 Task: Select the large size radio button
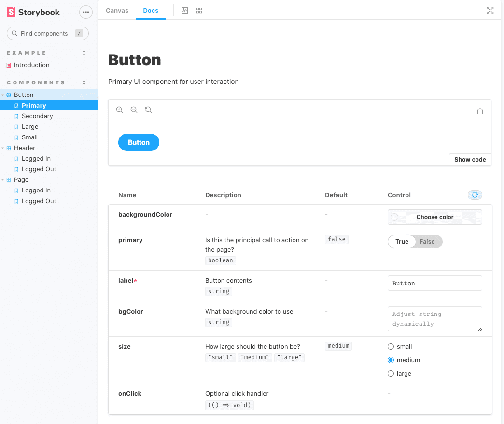click(390, 373)
